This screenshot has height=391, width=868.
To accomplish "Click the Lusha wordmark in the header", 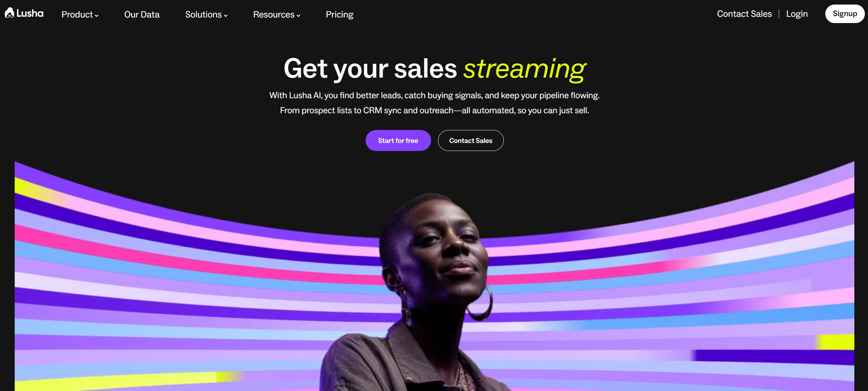I will click(30, 13).
